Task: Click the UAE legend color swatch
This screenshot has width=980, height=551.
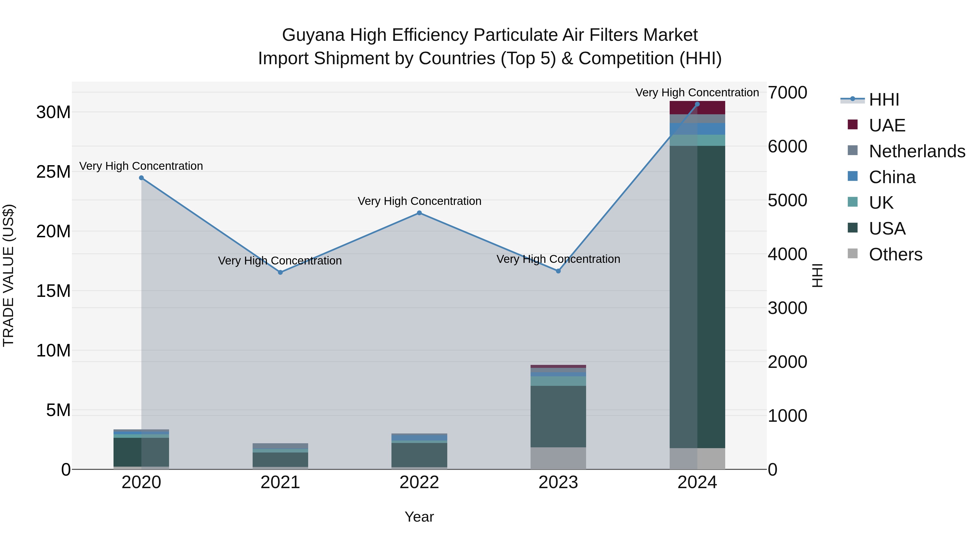Action: [853, 125]
